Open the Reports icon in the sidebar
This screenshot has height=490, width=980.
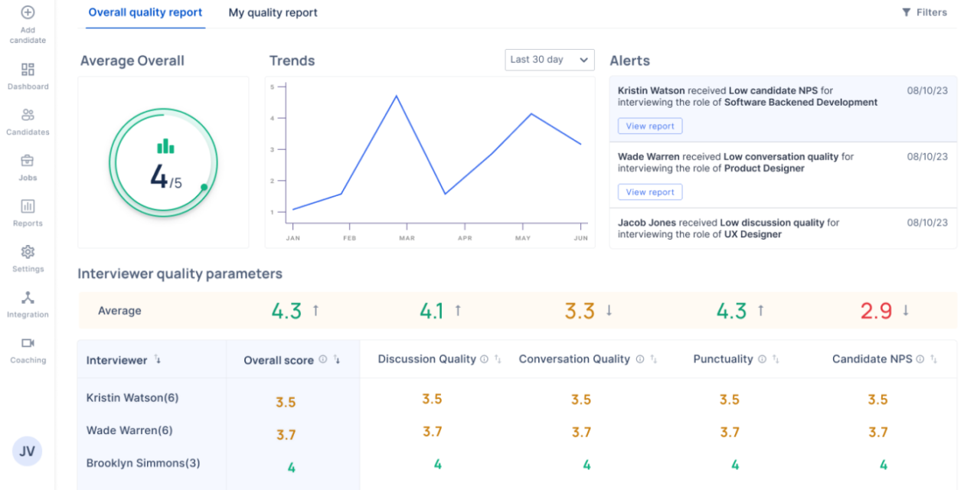(x=28, y=206)
